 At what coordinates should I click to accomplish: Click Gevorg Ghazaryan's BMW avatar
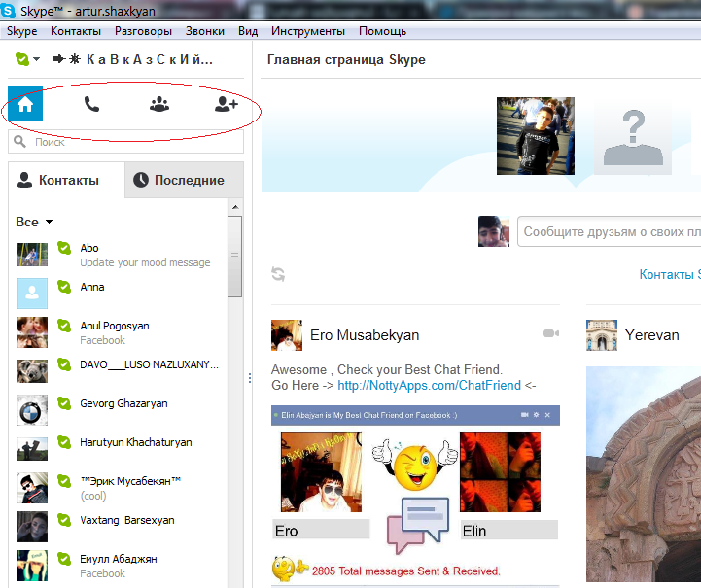coord(32,410)
